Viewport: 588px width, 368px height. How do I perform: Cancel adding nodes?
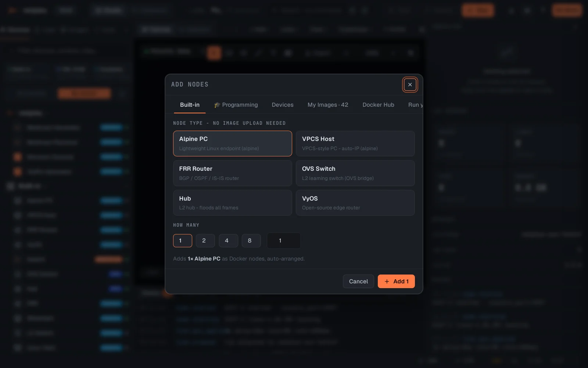point(358,282)
